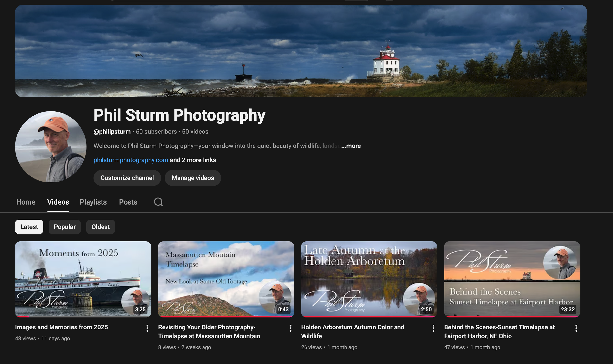Viewport: 613px width, 364px height.
Task: Select the Oldest sort chip
Action: click(100, 227)
